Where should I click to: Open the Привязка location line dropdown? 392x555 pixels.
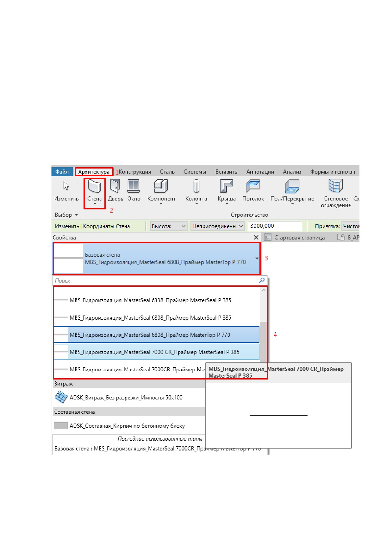pyautogui.click(x=351, y=226)
